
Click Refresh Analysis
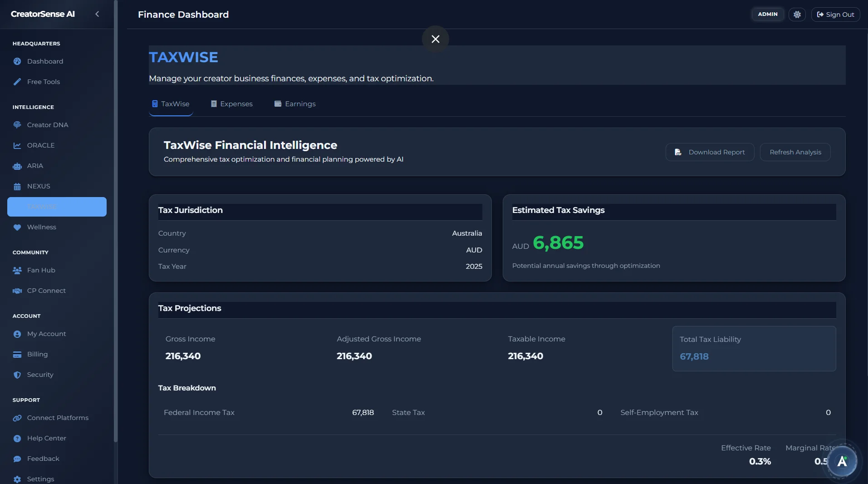click(795, 152)
